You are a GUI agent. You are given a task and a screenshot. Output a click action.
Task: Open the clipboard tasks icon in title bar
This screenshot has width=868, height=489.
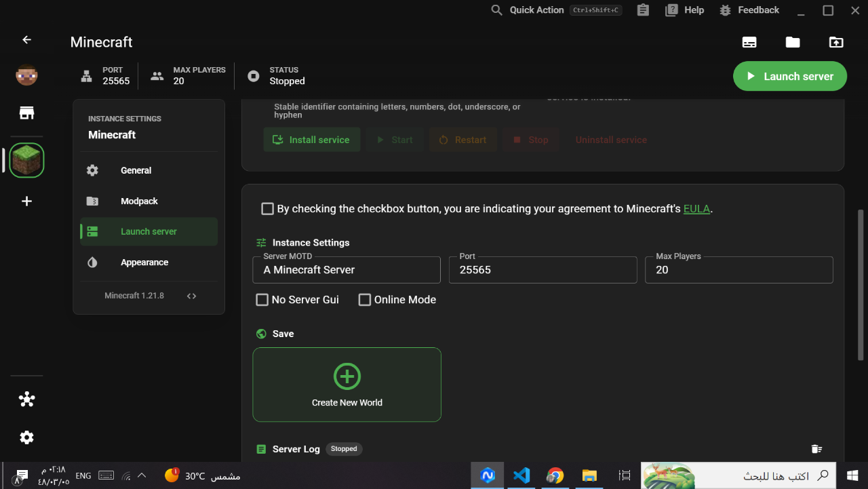(643, 10)
